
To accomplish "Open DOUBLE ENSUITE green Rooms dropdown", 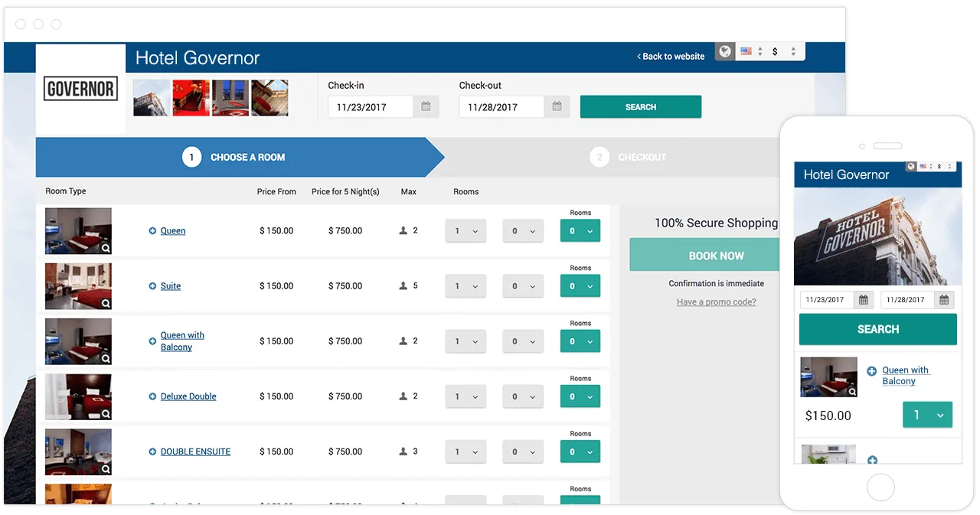I will [x=580, y=451].
